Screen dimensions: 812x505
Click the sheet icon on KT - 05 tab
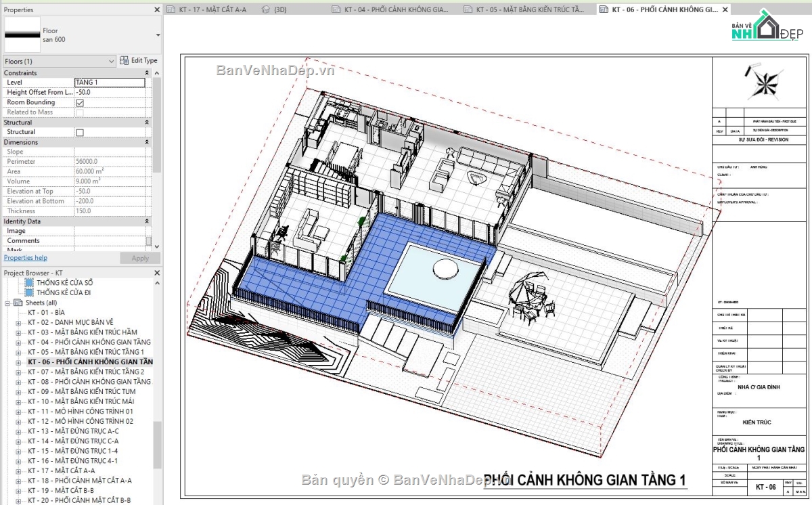[x=468, y=9]
